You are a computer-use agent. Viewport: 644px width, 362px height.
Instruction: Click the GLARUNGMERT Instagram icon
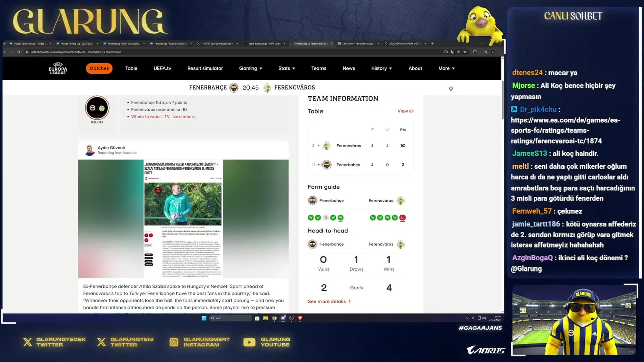point(174,342)
